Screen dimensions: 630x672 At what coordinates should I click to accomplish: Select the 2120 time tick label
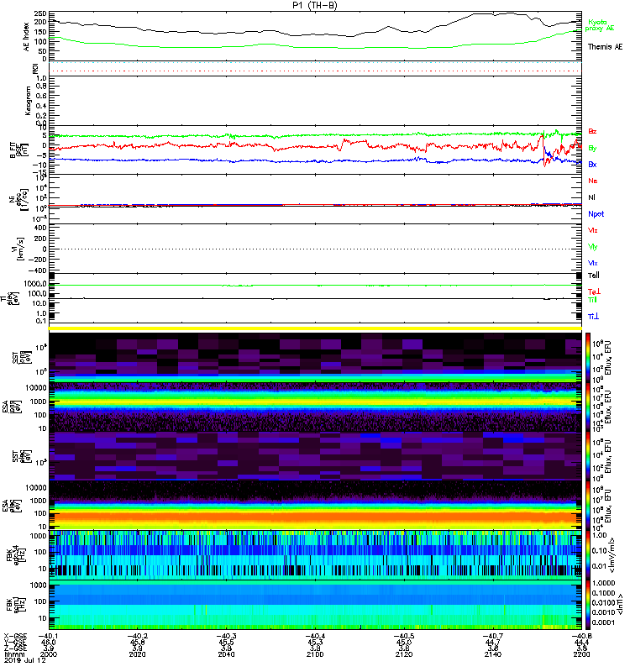(404, 654)
